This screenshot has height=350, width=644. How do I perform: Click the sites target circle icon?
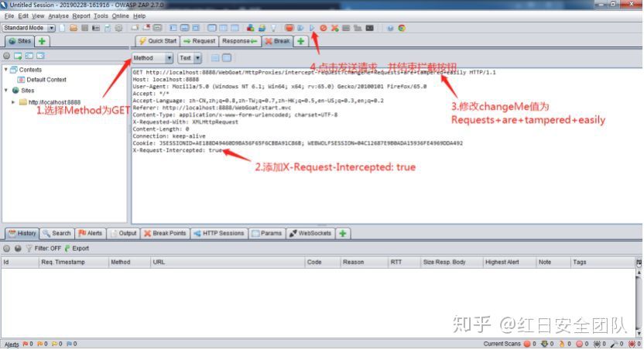6,56
